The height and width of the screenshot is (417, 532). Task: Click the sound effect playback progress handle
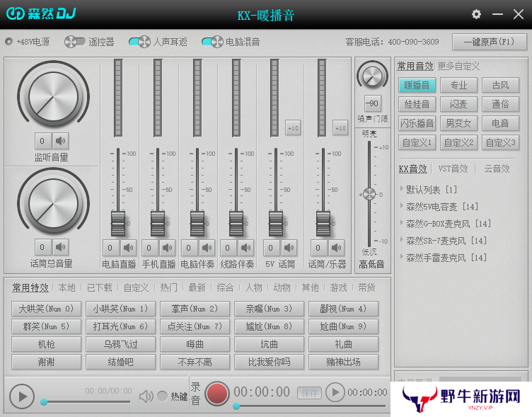point(44,402)
